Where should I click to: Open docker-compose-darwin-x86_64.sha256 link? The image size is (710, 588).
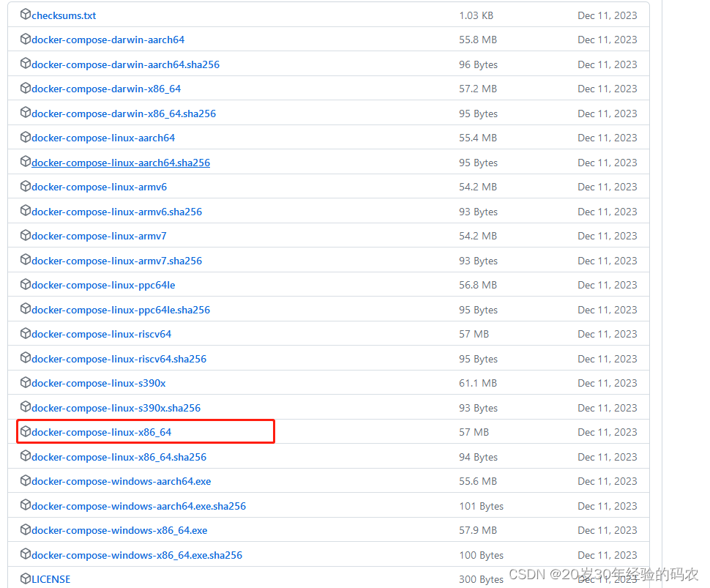pos(124,113)
